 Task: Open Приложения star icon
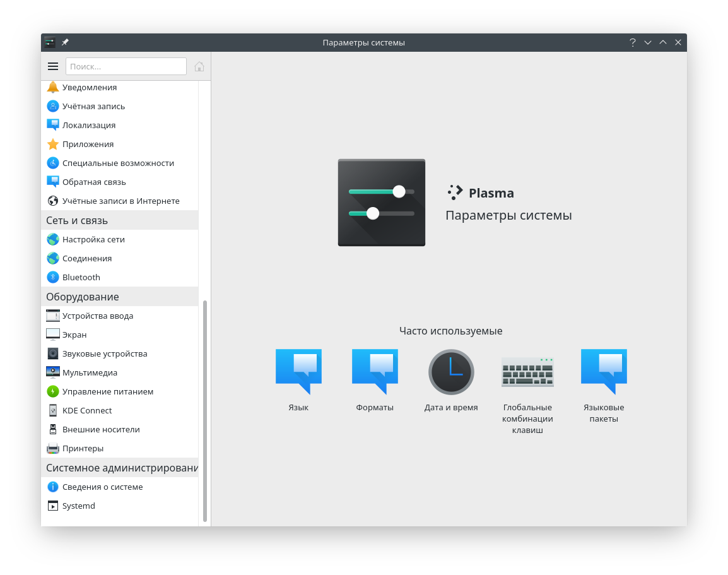53,145
